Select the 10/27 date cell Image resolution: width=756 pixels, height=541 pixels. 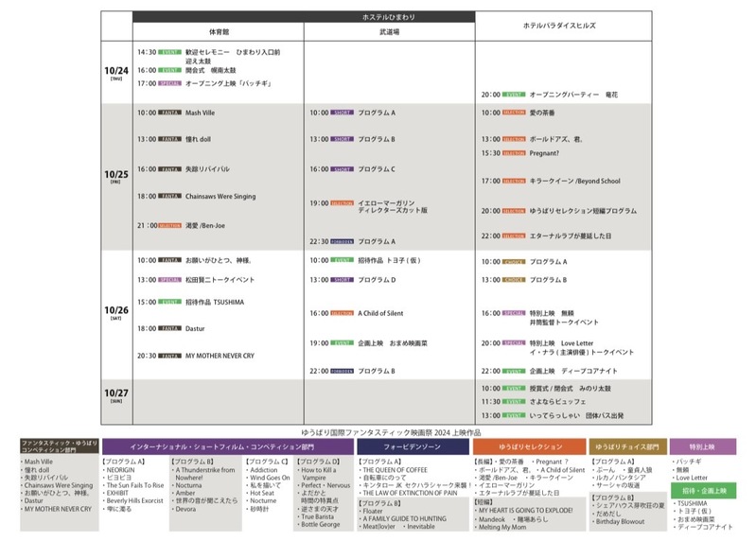point(116,395)
